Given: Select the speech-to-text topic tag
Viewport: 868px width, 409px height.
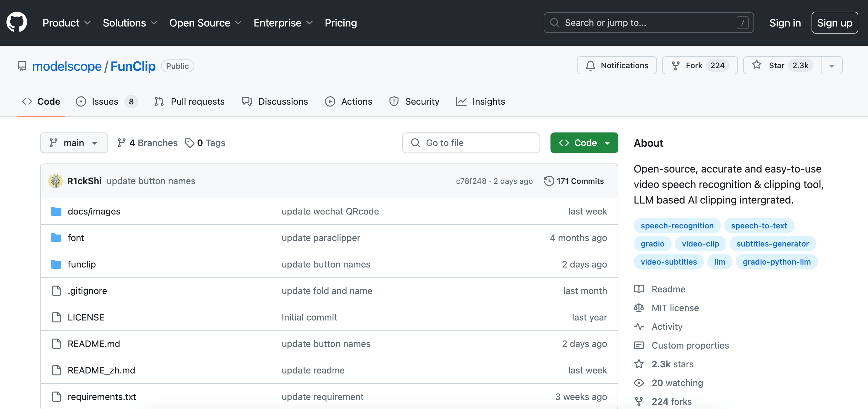Looking at the screenshot, I should [759, 225].
